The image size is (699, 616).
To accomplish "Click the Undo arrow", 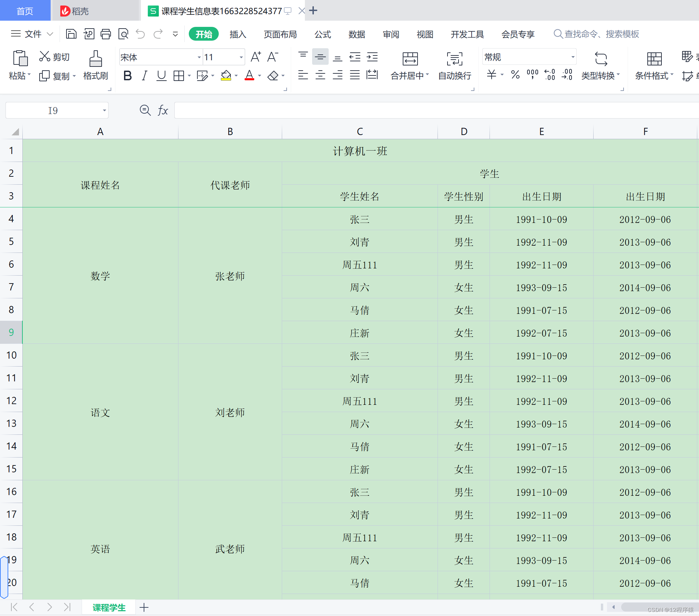I will click(140, 34).
